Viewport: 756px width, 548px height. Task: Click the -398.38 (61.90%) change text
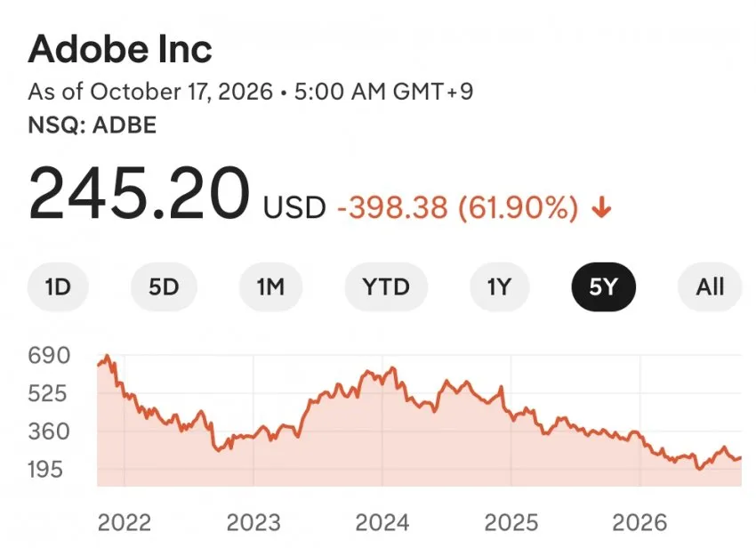click(457, 208)
